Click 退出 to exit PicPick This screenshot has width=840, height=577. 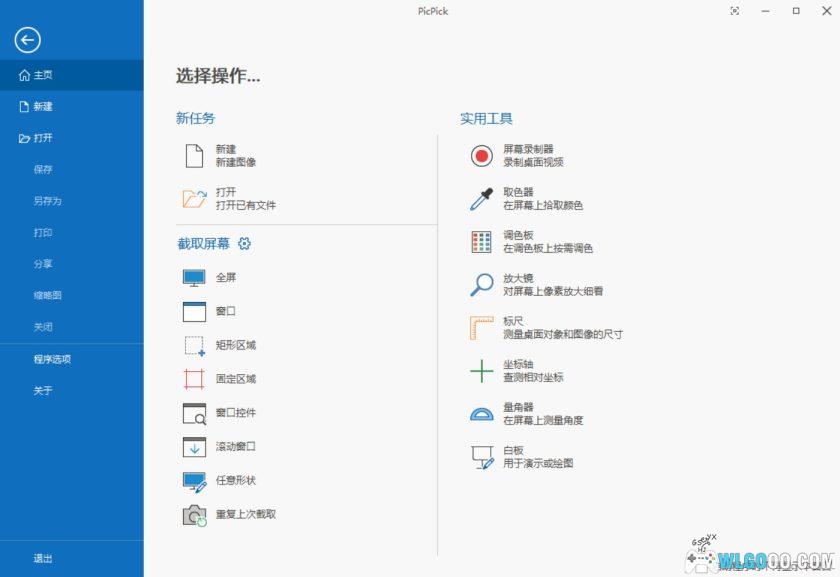pos(39,559)
